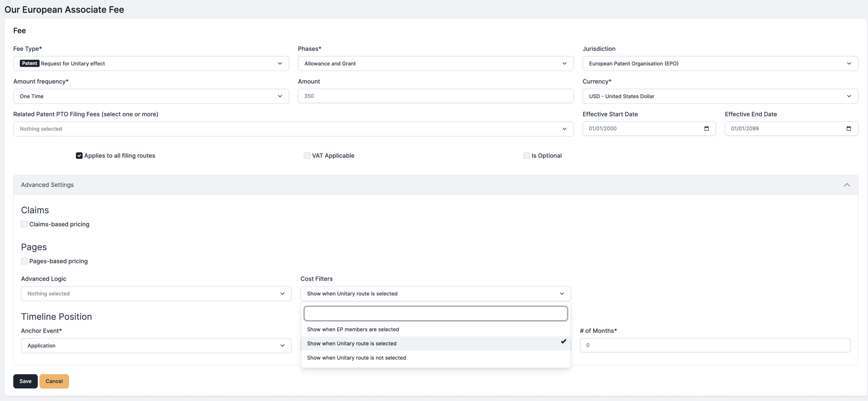Viewport: 868px width, 401px height.
Task: Open the Effective Start Date calendar icon
Action: [706, 128]
